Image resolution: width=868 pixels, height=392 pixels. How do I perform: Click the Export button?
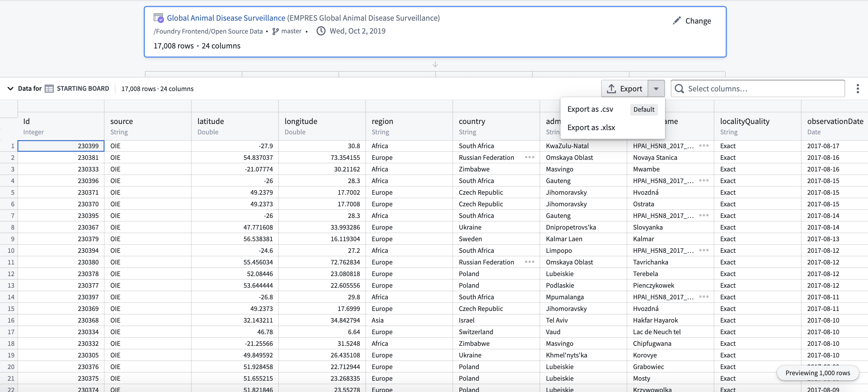coord(624,89)
